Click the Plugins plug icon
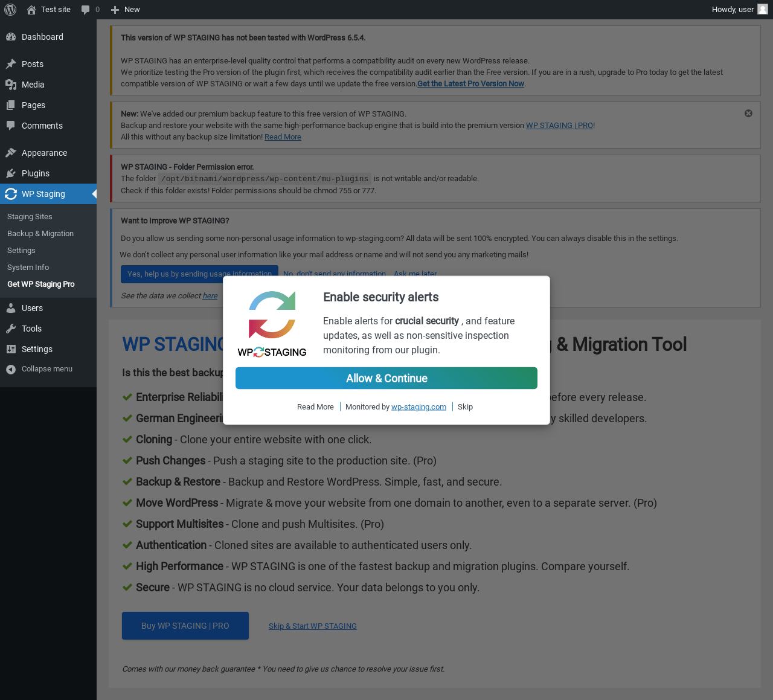Image resolution: width=773 pixels, height=700 pixels. 11,173
